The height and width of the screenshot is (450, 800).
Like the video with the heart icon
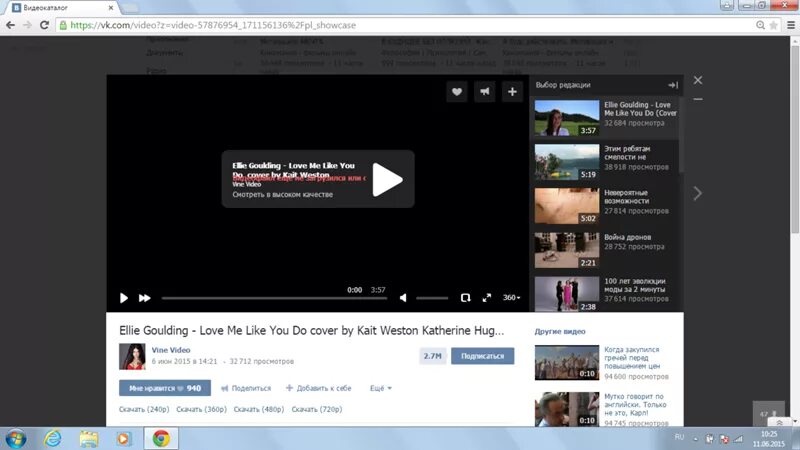pyautogui.click(x=457, y=92)
